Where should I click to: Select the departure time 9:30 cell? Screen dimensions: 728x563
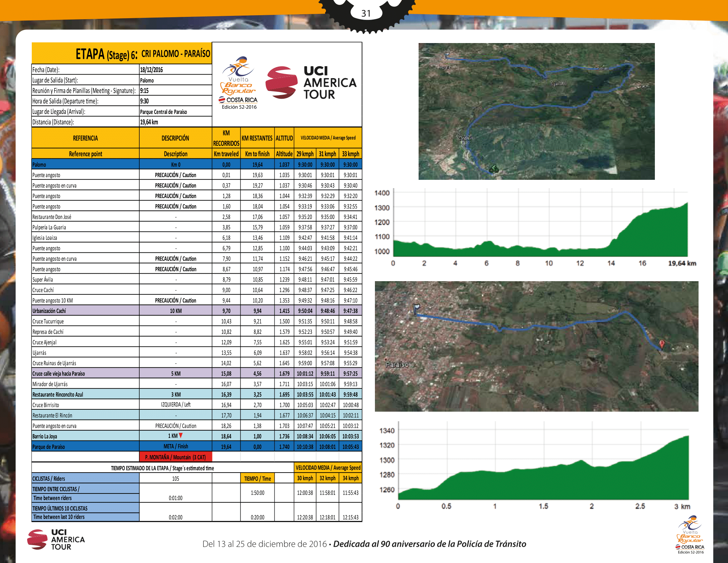click(x=175, y=101)
